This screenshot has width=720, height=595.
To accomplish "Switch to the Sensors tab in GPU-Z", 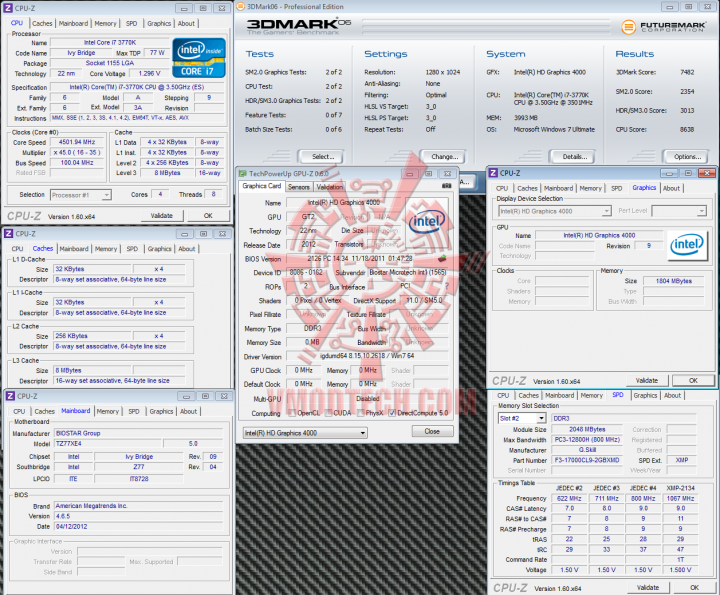I will (x=298, y=186).
